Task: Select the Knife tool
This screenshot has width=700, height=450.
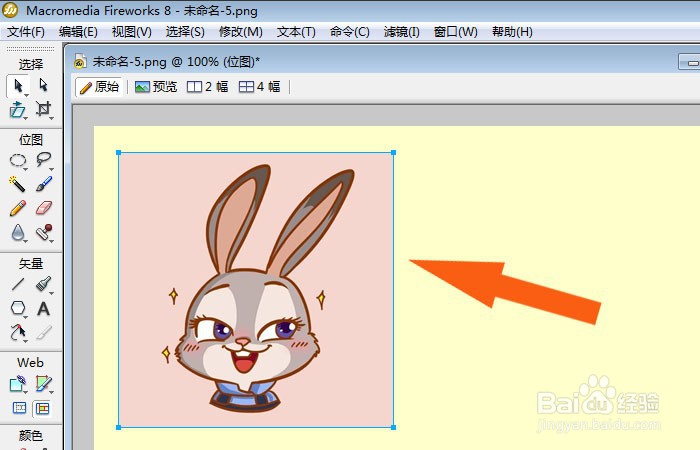Action: [x=44, y=333]
